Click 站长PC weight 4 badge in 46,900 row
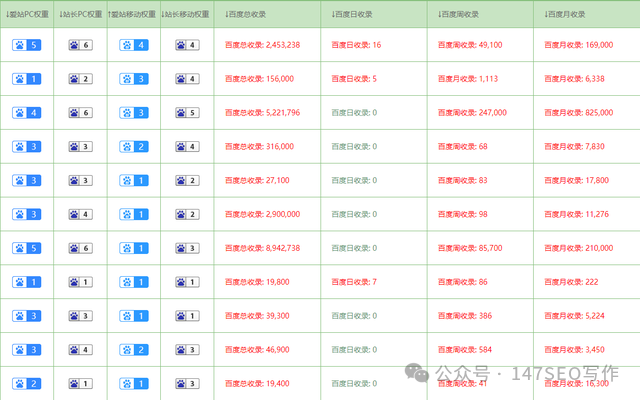Image resolution: width=640 pixels, height=400 pixels. (x=80, y=350)
